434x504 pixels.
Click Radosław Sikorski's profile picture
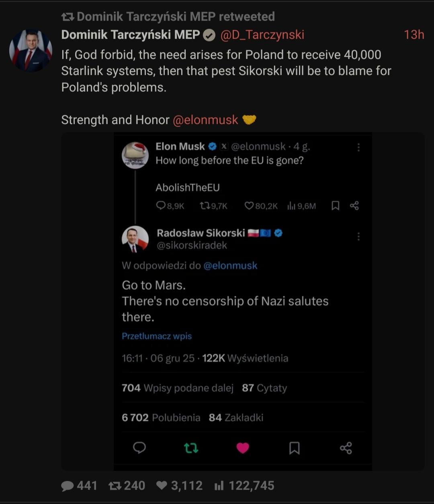point(135,240)
